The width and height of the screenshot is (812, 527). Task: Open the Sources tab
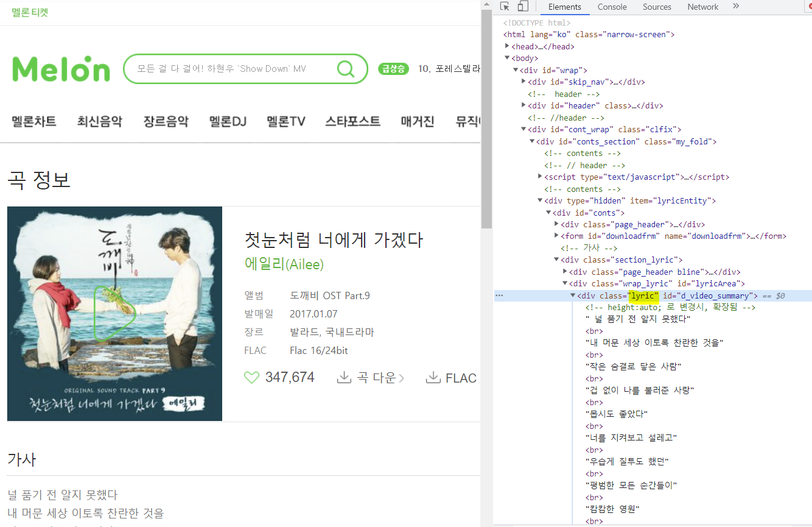[657, 7]
